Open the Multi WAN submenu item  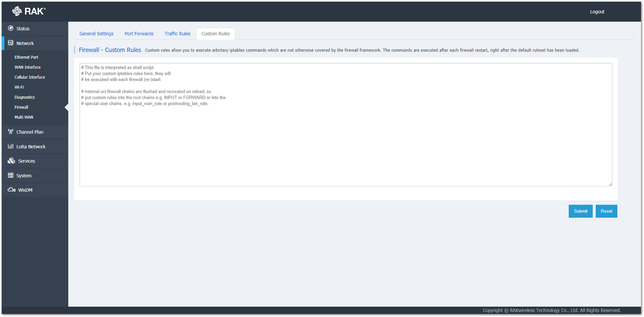pos(24,117)
